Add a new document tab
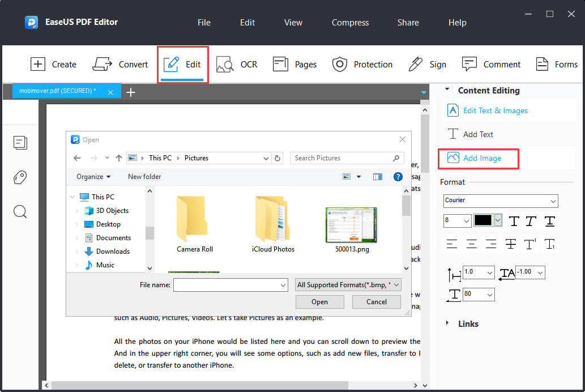This screenshot has height=392, width=585. [x=131, y=92]
